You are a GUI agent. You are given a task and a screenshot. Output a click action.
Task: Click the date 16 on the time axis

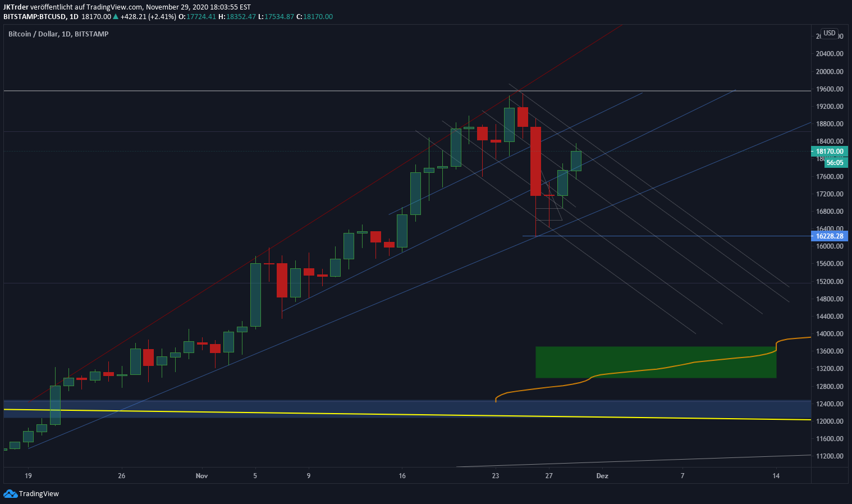coord(402,476)
